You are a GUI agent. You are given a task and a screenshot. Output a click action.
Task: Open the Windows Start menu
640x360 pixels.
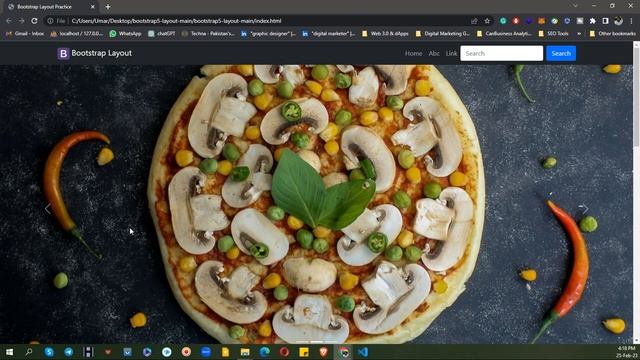[x=9, y=352]
